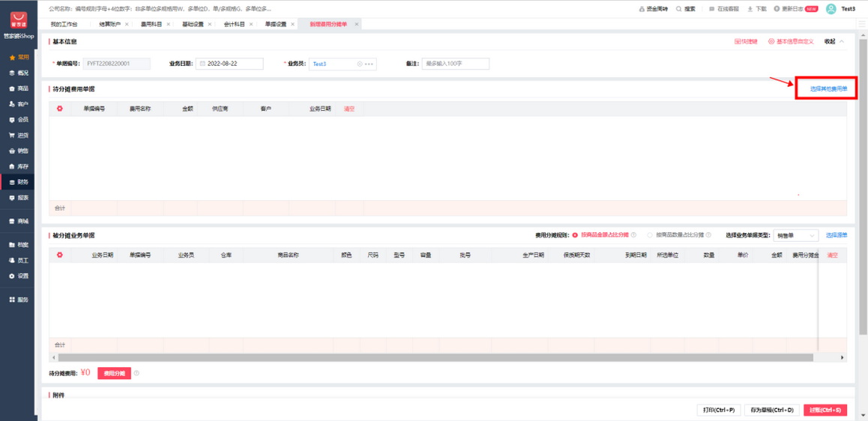Image resolution: width=868 pixels, height=421 pixels.
Task: Click column settings gear in 待分摊费用单据 table
Action: coord(60,109)
